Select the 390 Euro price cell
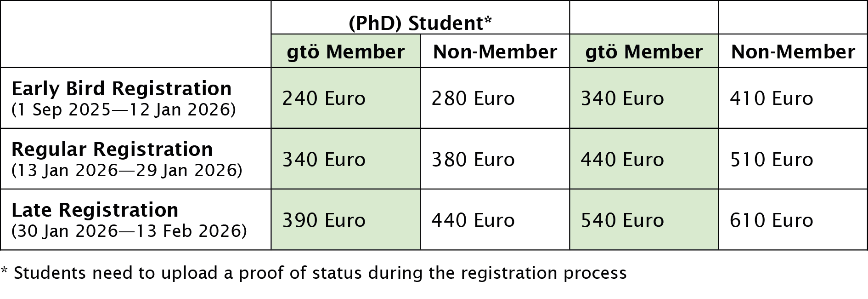The height and width of the screenshot is (299, 868). coord(323,220)
